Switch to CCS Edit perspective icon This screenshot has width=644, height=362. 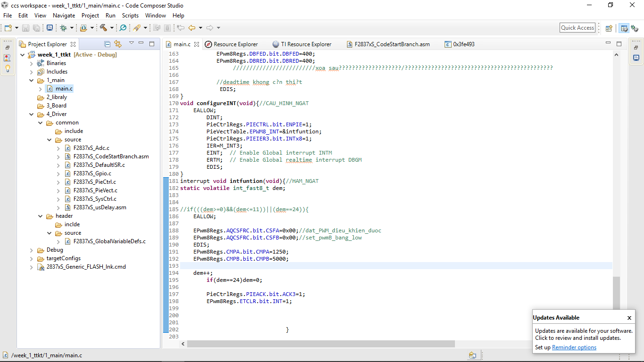[624, 28]
